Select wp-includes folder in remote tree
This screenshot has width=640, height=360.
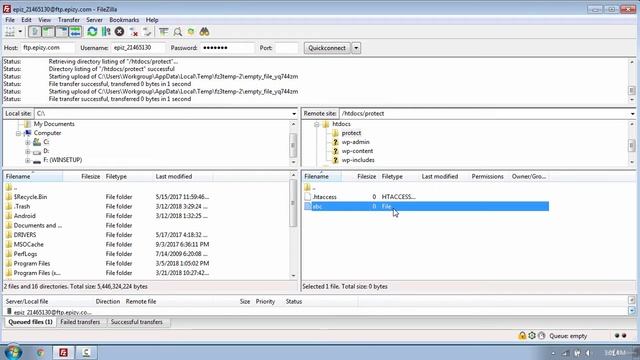click(358, 160)
